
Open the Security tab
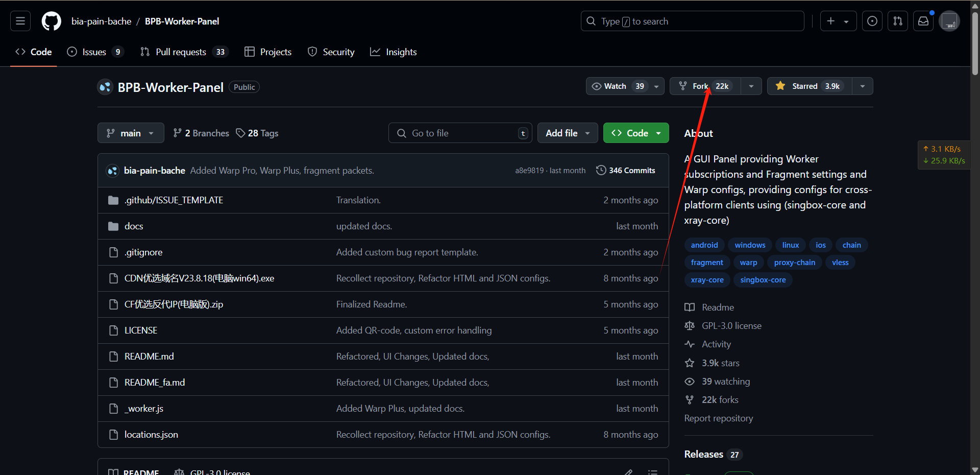(x=331, y=52)
